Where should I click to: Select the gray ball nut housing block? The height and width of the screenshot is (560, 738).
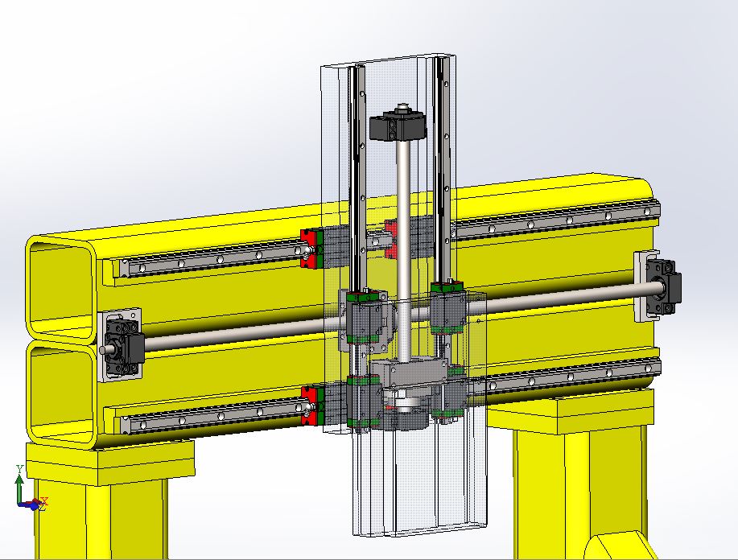[409, 373]
